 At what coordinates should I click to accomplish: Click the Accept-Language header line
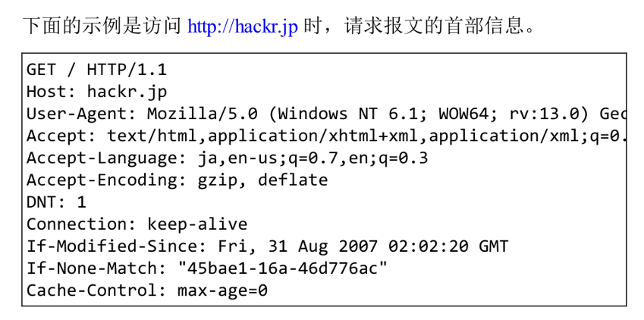pos(227,158)
